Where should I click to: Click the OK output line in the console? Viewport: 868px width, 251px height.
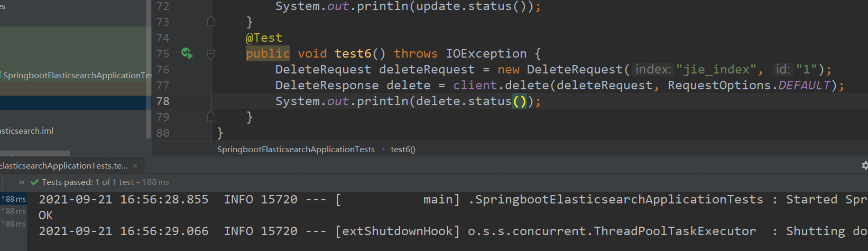point(46,216)
